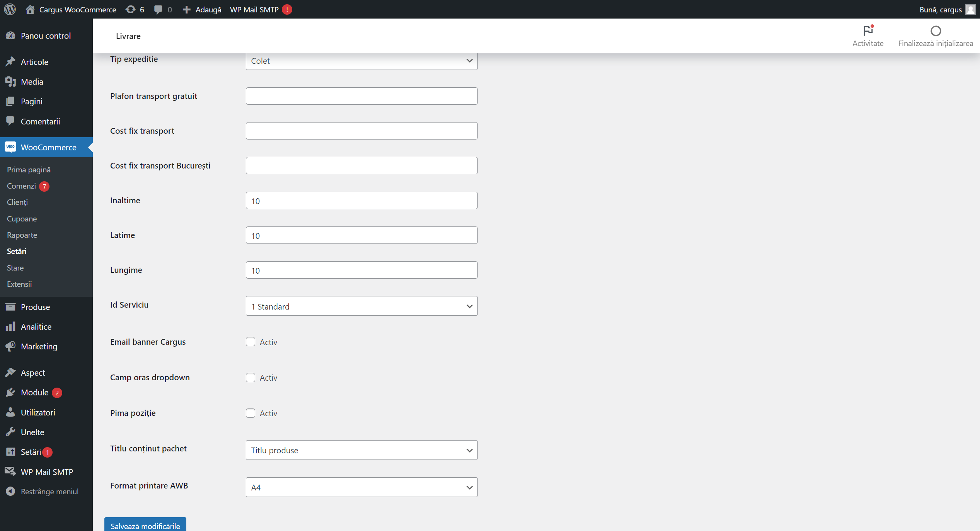Click the Pagini sidebar icon

coord(10,101)
